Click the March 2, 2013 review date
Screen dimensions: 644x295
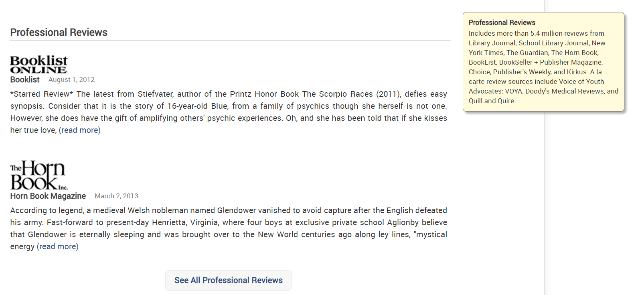(116, 196)
